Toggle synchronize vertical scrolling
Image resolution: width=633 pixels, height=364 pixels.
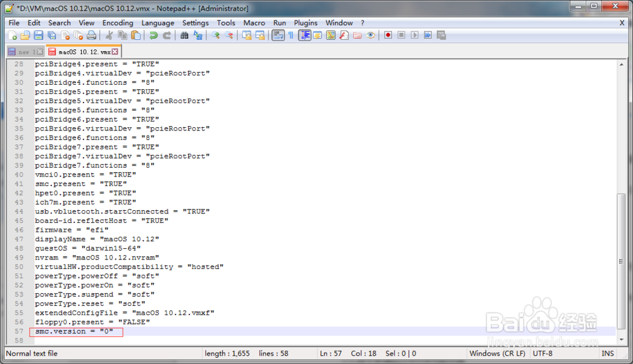point(247,35)
